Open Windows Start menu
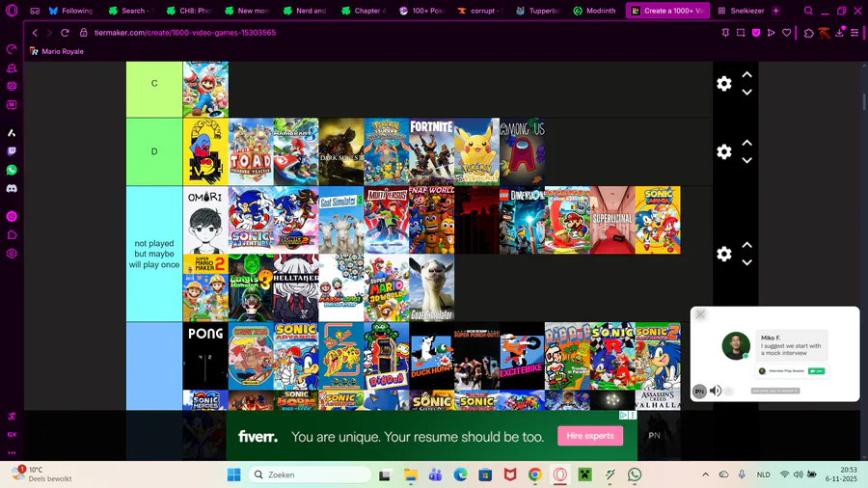The height and width of the screenshot is (488, 868). 233,474
